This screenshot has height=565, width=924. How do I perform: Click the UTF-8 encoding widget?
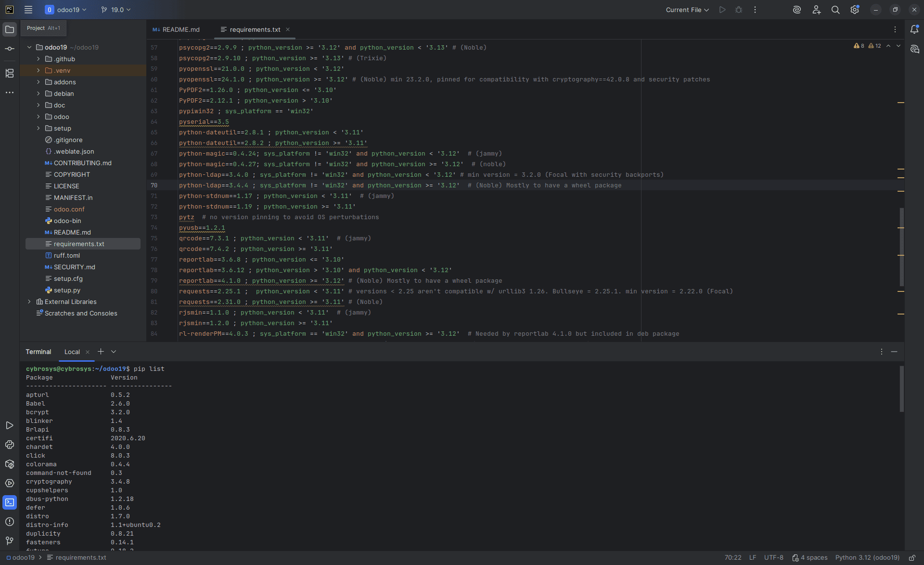(x=774, y=558)
